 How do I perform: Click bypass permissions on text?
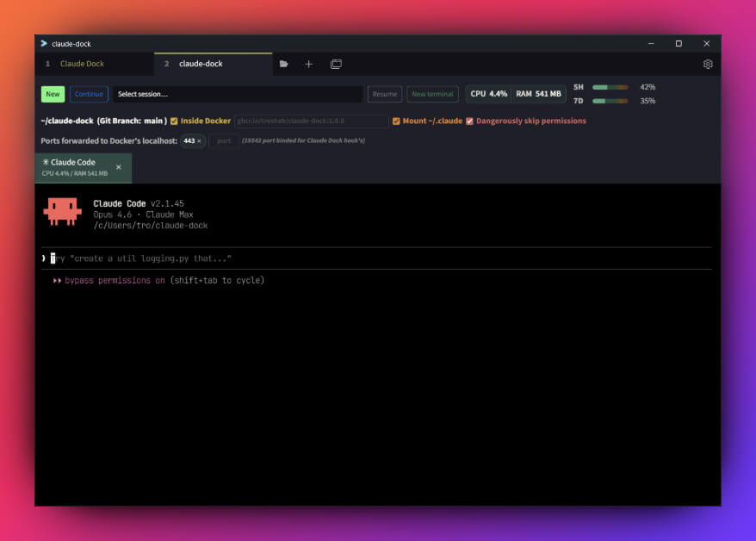pyautogui.click(x=115, y=280)
